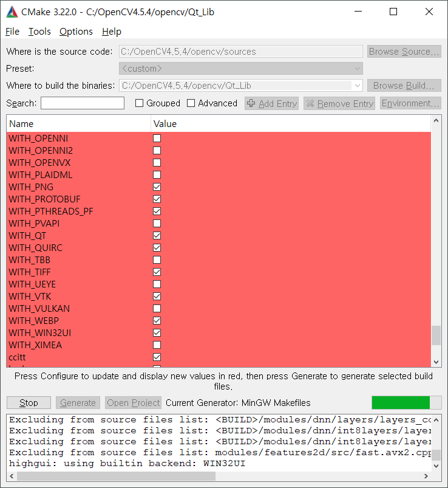The width and height of the screenshot is (448, 488).
Task: Open the Help menu
Action: (112, 32)
